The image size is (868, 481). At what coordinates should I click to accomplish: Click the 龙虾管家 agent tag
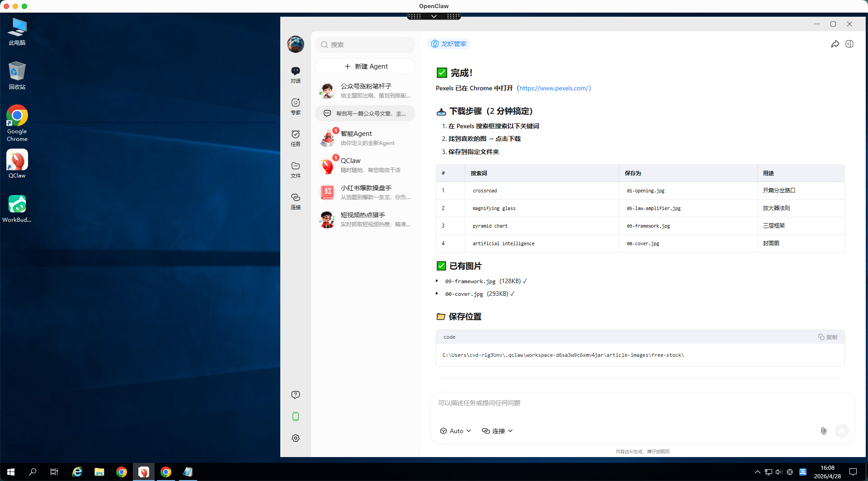[x=448, y=44]
